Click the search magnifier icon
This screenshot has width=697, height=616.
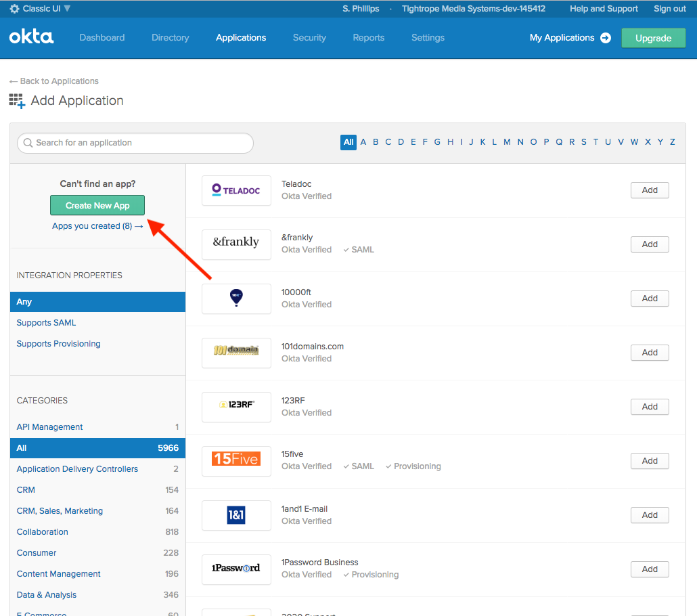28,143
